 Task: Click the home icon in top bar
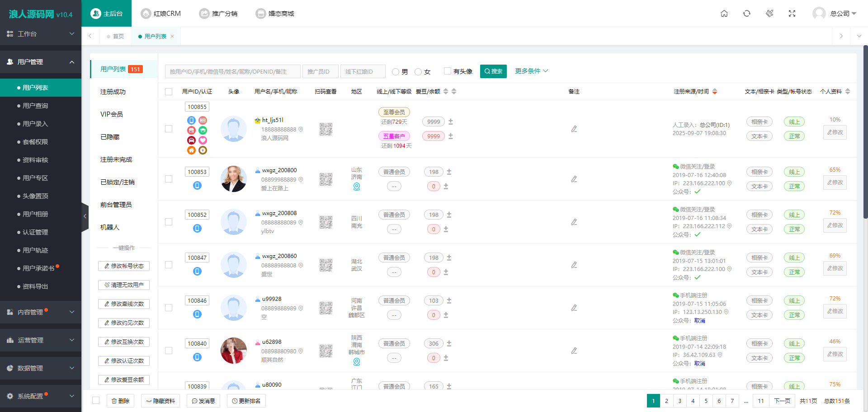[724, 14]
